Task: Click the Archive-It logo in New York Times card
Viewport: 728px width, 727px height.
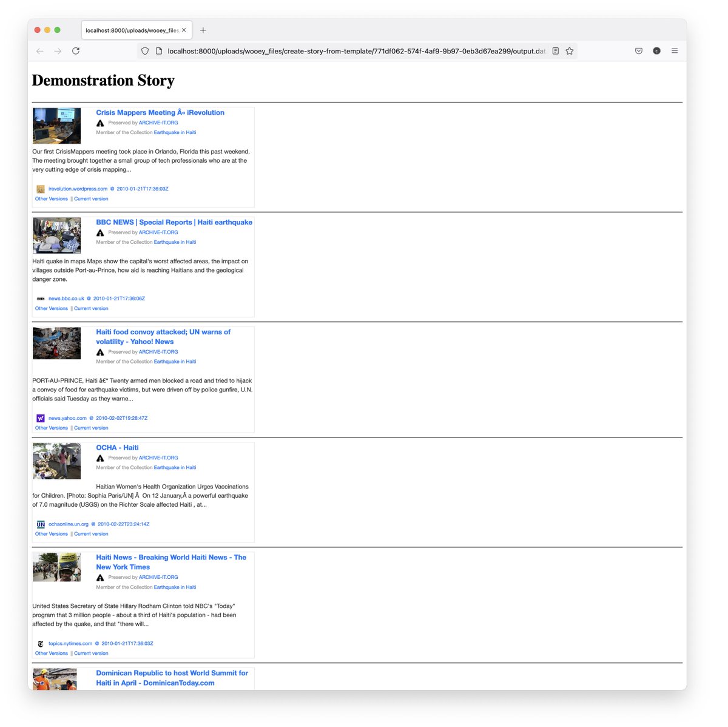Action: (x=100, y=578)
